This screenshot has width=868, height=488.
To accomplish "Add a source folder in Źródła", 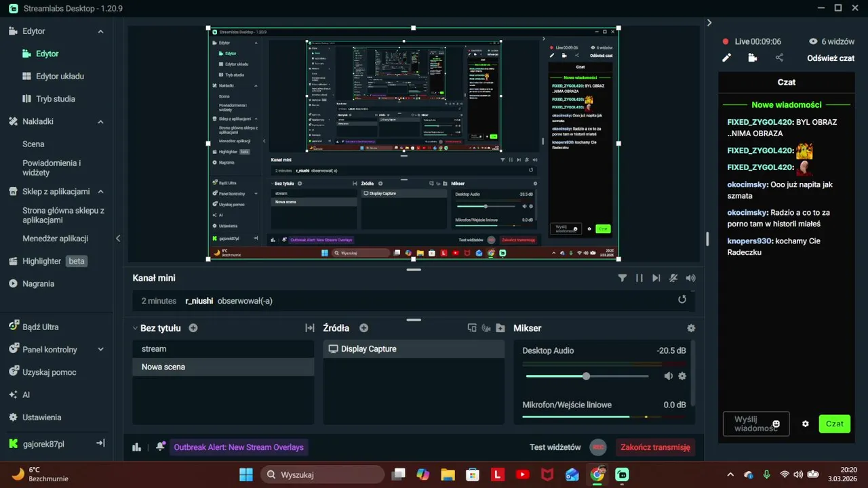I will click(500, 328).
